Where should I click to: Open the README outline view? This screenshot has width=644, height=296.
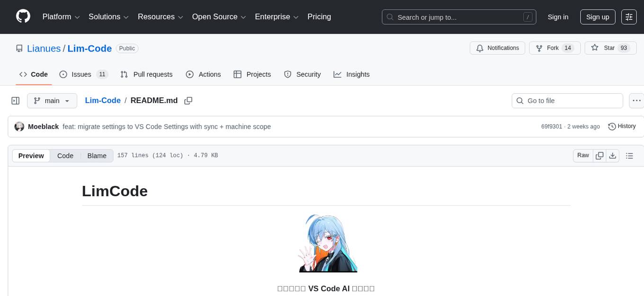(629, 155)
